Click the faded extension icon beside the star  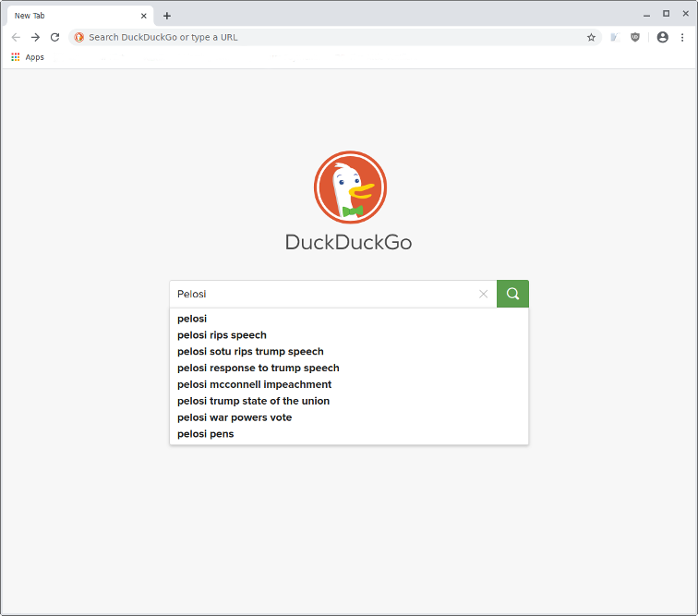(x=615, y=38)
